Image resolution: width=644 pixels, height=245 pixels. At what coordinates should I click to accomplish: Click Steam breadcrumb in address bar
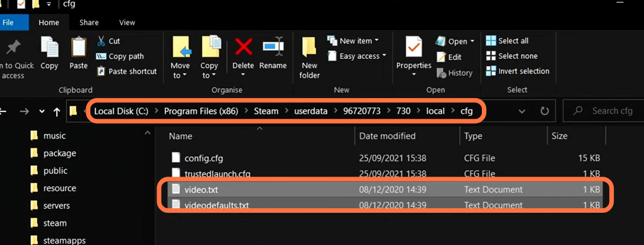click(266, 111)
